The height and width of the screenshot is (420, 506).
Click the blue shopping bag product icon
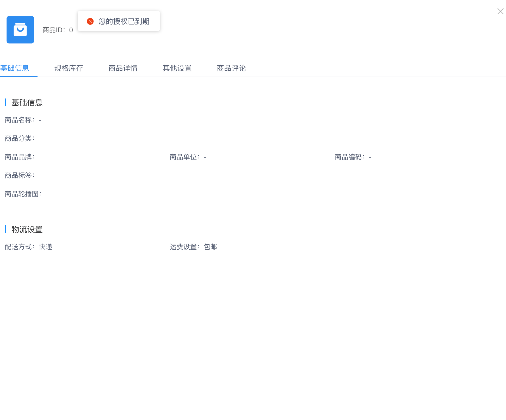[20, 30]
